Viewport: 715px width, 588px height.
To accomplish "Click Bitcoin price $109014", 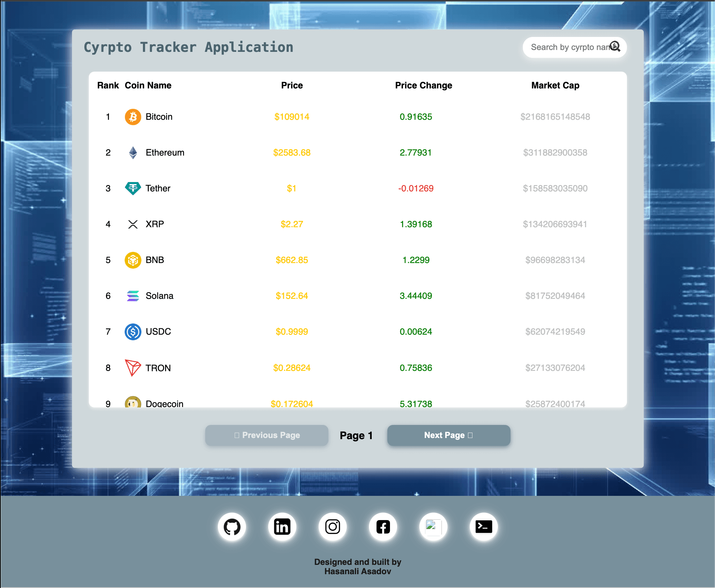I will (292, 117).
